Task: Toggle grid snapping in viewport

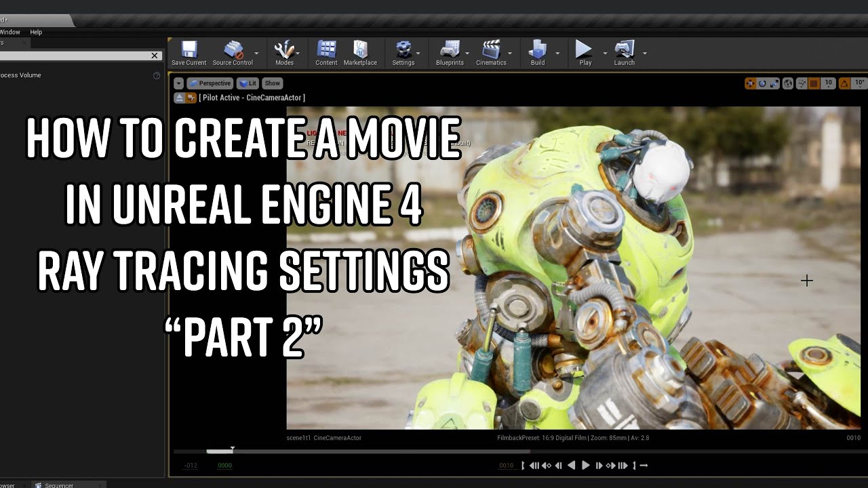Action: (x=814, y=83)
